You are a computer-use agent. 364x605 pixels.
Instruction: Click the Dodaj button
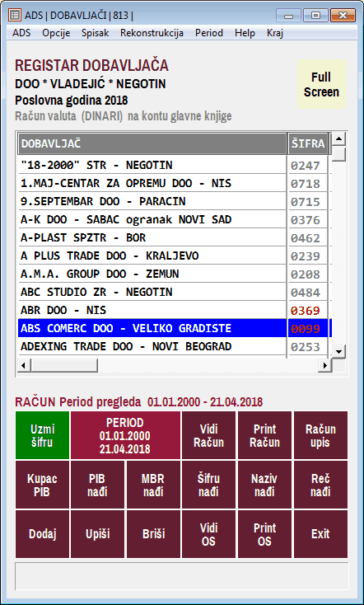(x=43, y=534)
